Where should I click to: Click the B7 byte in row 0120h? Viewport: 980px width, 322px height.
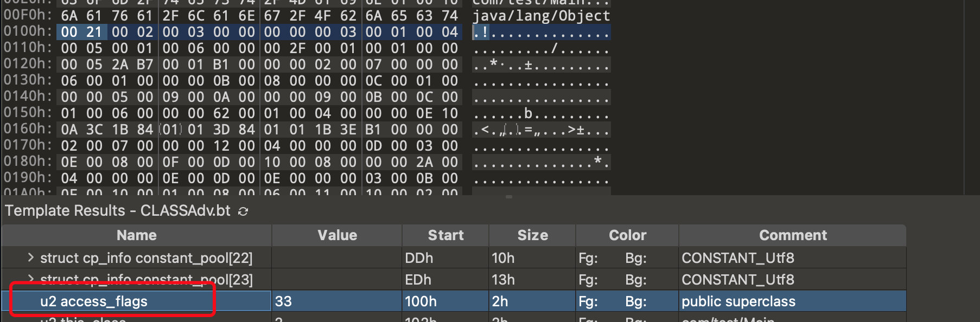point(145,65)
